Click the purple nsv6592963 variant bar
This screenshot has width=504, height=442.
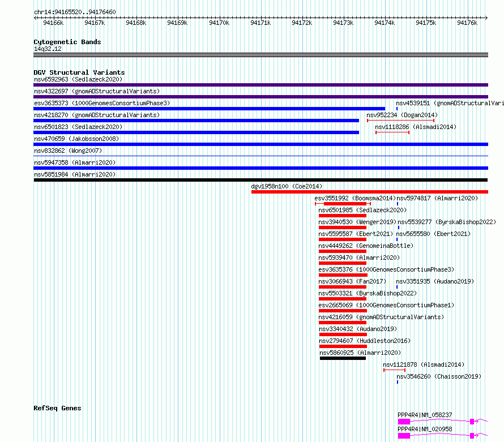[260, 85]
